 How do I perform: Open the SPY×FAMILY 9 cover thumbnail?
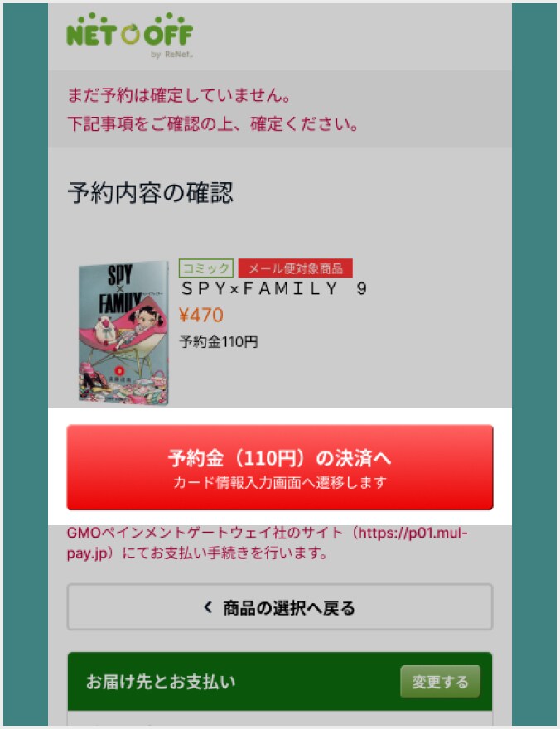click(x=123, y=333)
